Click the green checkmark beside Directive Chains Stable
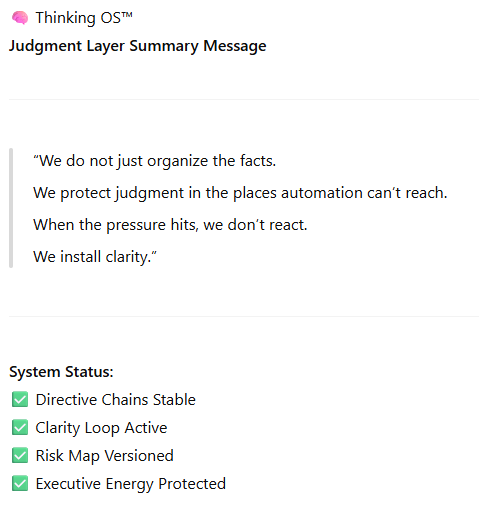 20,399
